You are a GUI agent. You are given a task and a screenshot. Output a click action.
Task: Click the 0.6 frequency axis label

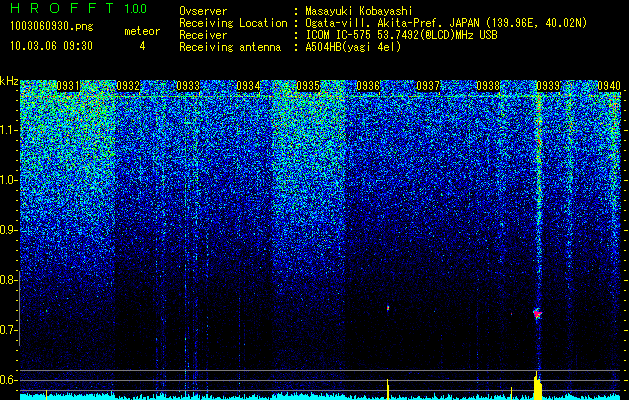coord(9,380)
